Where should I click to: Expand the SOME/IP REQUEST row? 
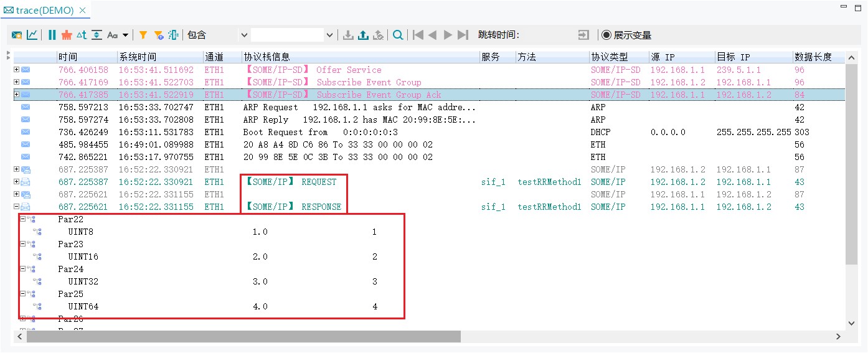[x=17, y=182]
